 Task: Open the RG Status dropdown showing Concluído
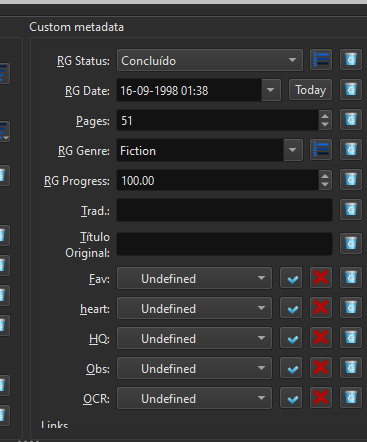pos(210,60)
